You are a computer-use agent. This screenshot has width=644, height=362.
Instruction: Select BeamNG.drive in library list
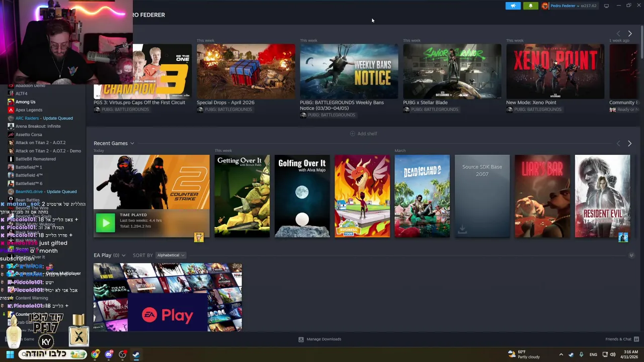46,192
